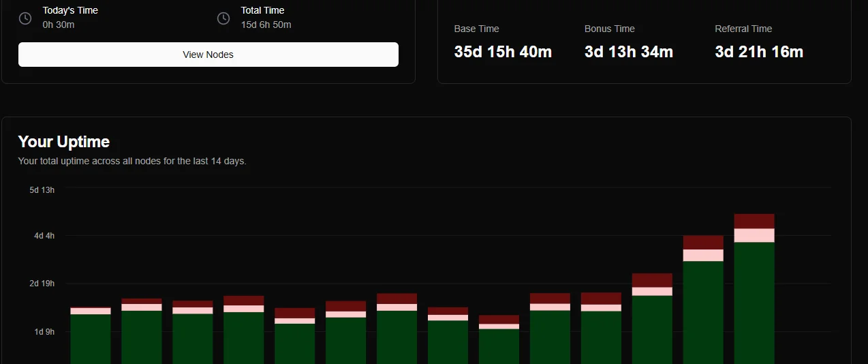Click the green segment of the first chart bar
This screenshot has width=868, height=364.
[x=91, y=339]
